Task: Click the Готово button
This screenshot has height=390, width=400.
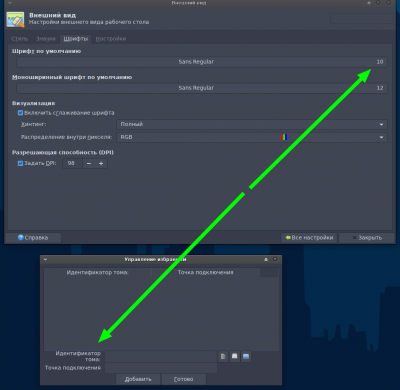Action: [x=183, y=379]
